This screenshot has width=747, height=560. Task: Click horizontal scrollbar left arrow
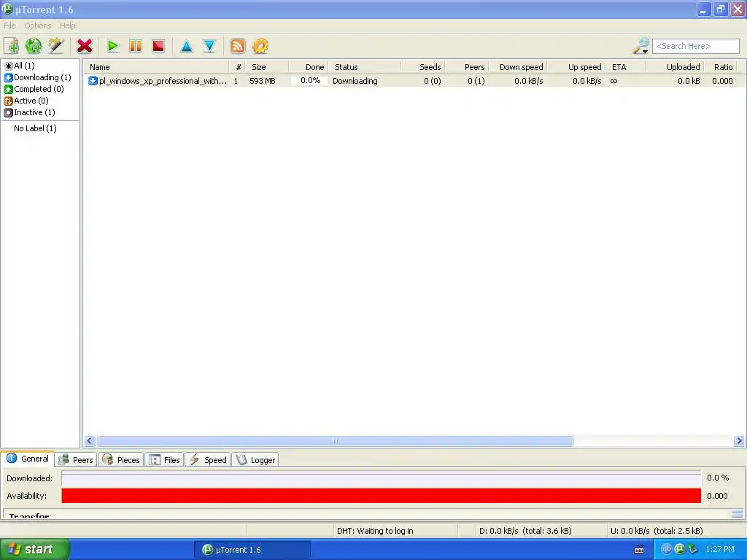point(89,441)
